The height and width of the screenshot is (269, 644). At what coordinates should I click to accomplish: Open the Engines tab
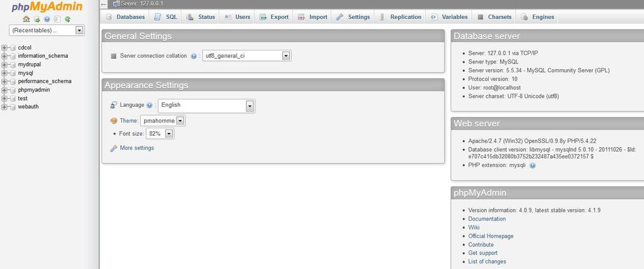[x=538, y=17]
